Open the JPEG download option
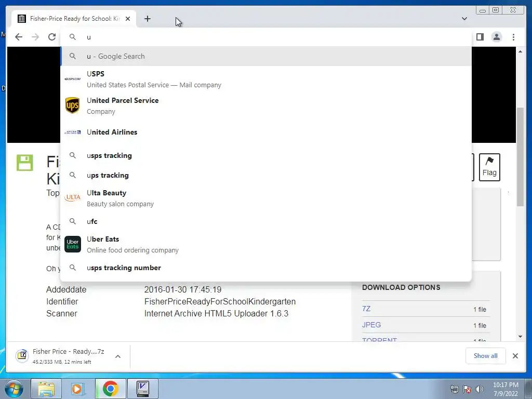 [x=371, y=325]
